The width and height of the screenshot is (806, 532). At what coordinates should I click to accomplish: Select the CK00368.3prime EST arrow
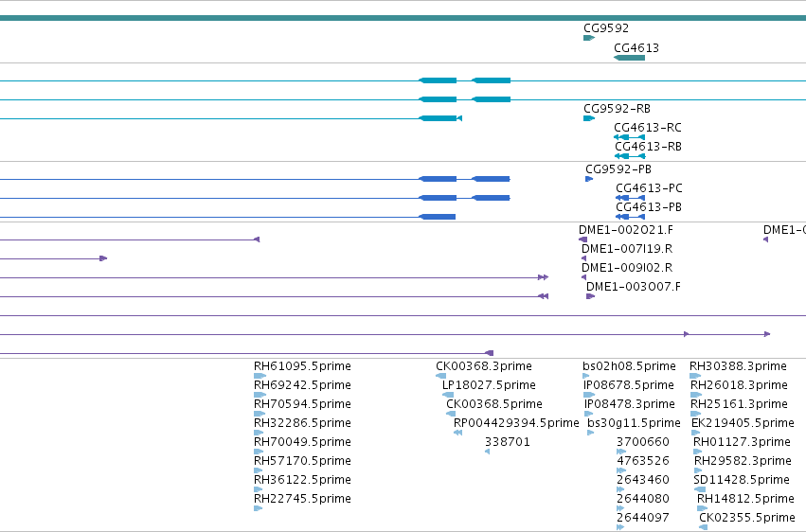click(441, 376)
